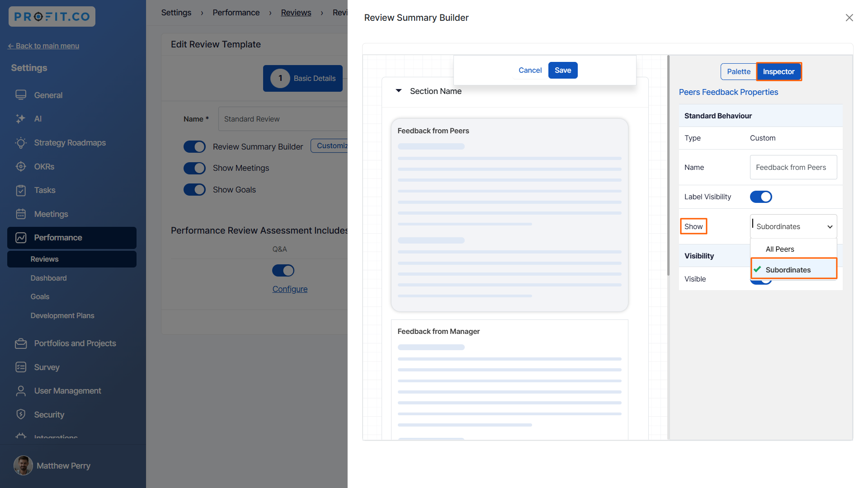Click the General settings monitor icon

(21, 95)
